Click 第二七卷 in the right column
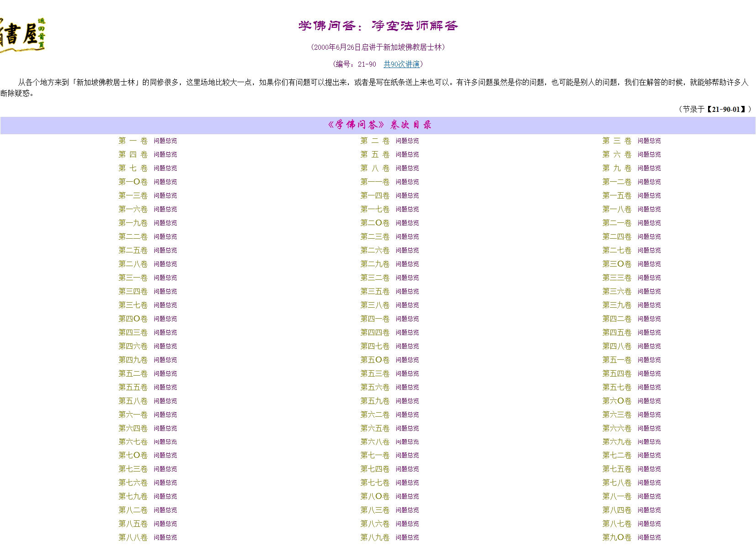 pyautogui.click(x=616, y=250)
